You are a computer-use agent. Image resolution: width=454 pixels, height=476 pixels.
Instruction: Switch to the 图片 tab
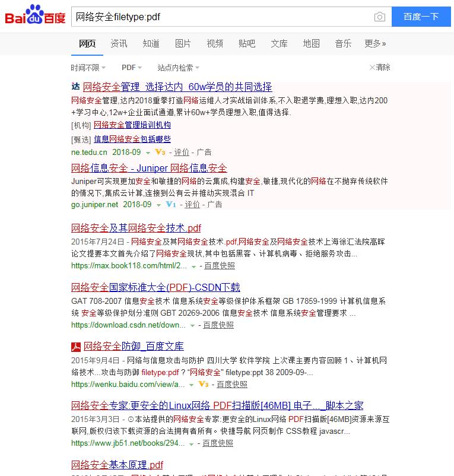pos(183,44)
